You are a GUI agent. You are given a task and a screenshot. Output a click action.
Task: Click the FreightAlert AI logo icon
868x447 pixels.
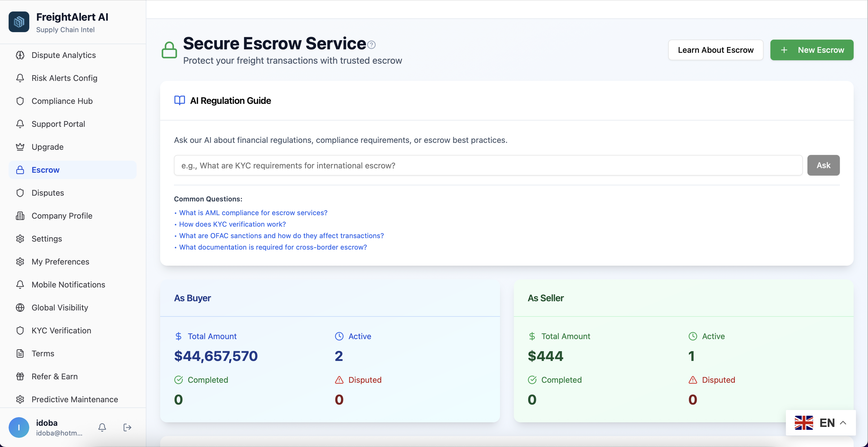pyautogui.click(x=19, y=22)
